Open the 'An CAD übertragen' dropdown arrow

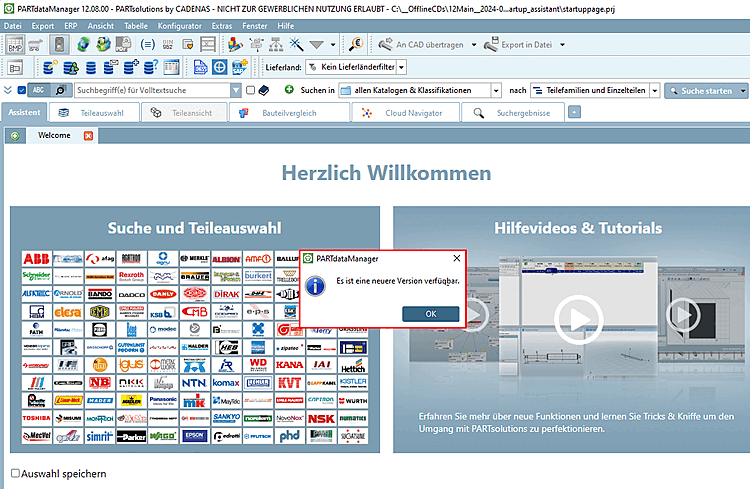click(474, 44)
